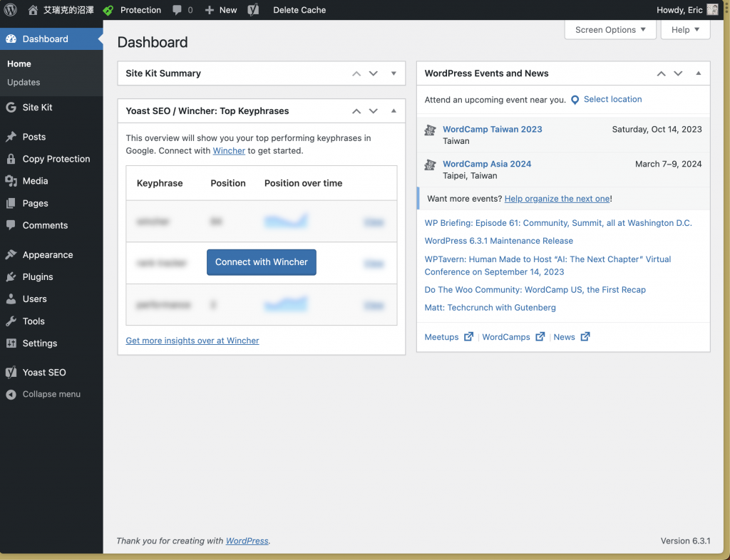
Task: Open the Help dropdown tab
Action: 685,30
